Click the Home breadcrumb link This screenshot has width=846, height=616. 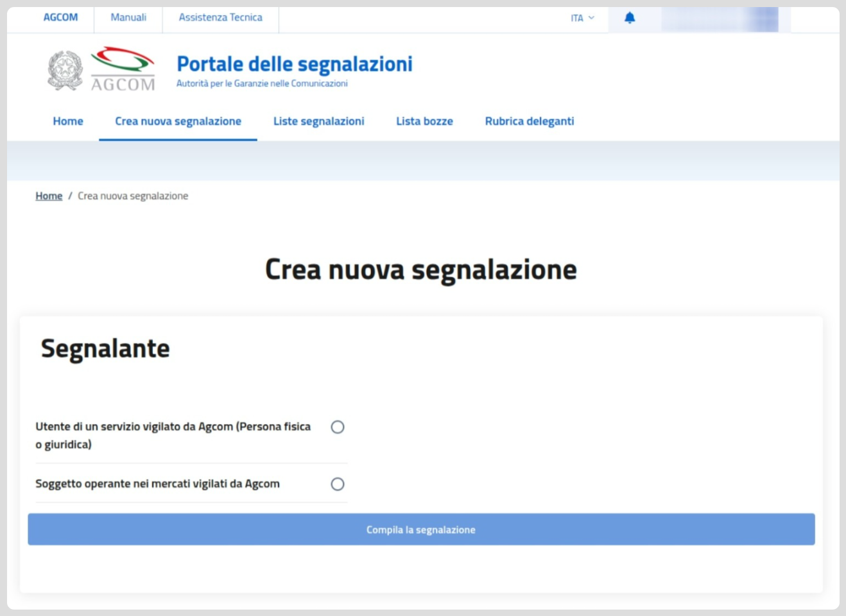click(x=49, y=196)
